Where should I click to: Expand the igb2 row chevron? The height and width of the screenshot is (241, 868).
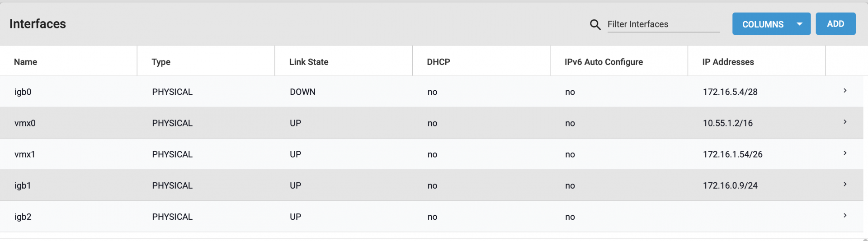[844, 215]
